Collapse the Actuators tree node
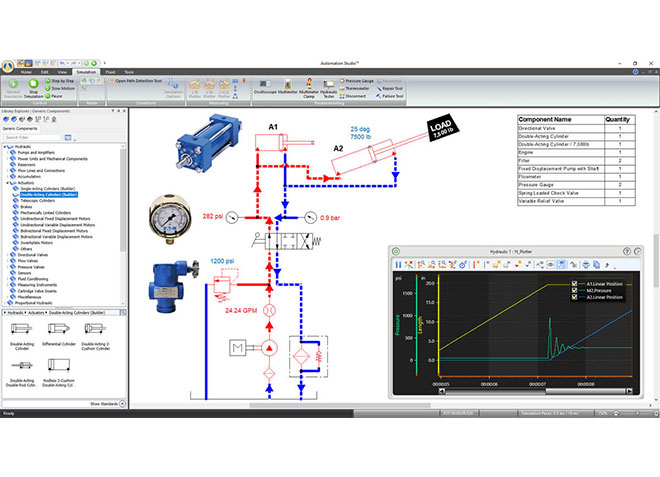660x477 pixels. [x=8, y=183]
